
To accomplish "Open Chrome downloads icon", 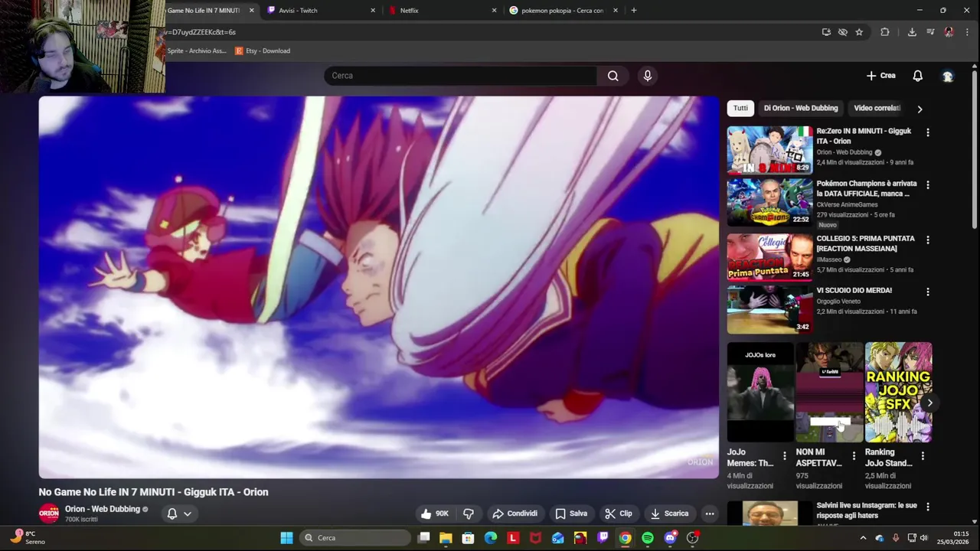I will (x=912, y=32).
